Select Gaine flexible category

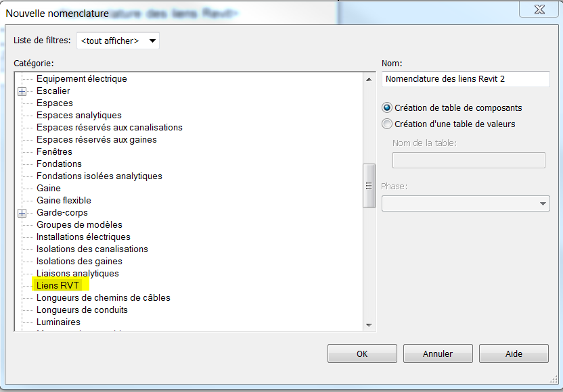coord(64,201)
